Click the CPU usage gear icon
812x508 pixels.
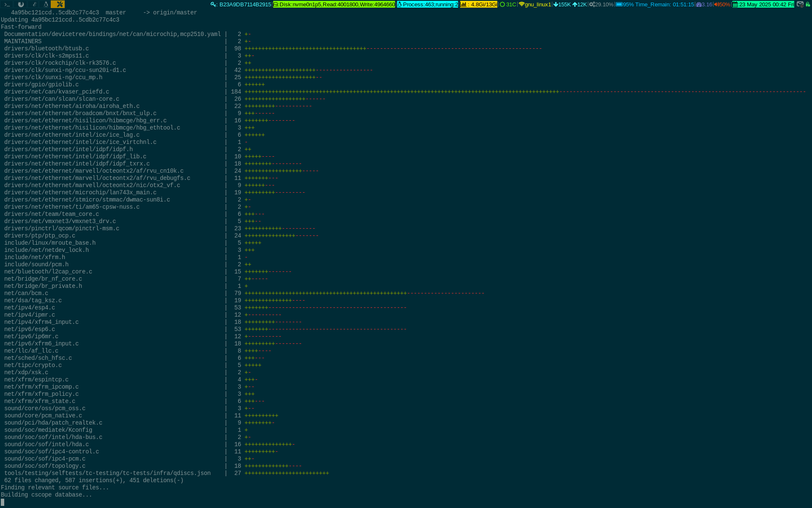click(592, 4)
